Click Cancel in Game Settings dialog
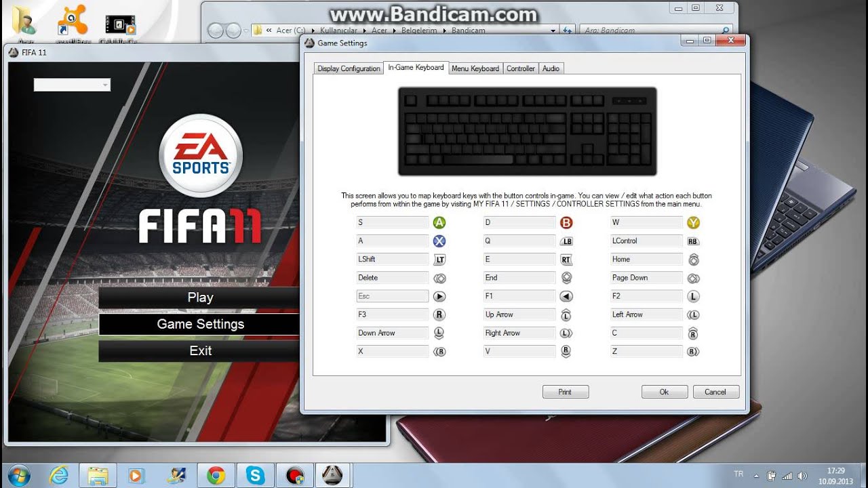 click(715, 392)
